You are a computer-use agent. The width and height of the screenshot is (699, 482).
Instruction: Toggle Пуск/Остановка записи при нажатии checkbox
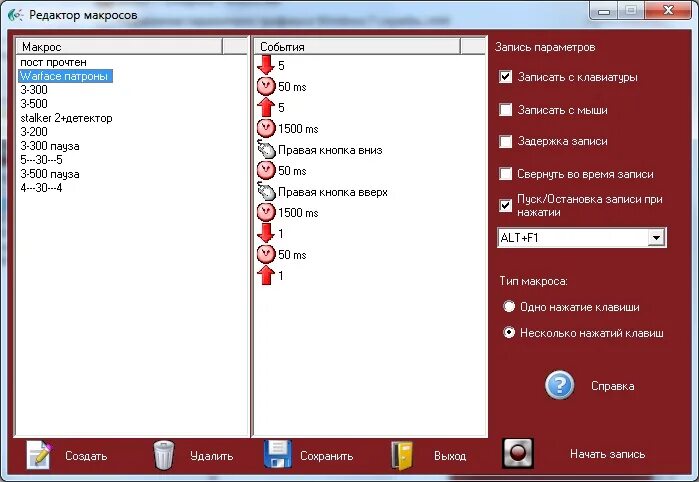click(505, 206)
